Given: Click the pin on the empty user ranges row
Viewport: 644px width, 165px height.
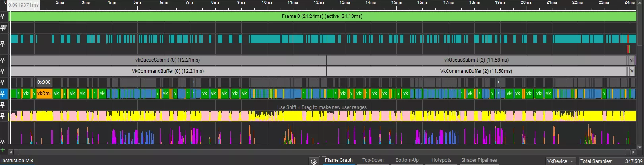Looking at the screenshot, I should pos(3,105).
